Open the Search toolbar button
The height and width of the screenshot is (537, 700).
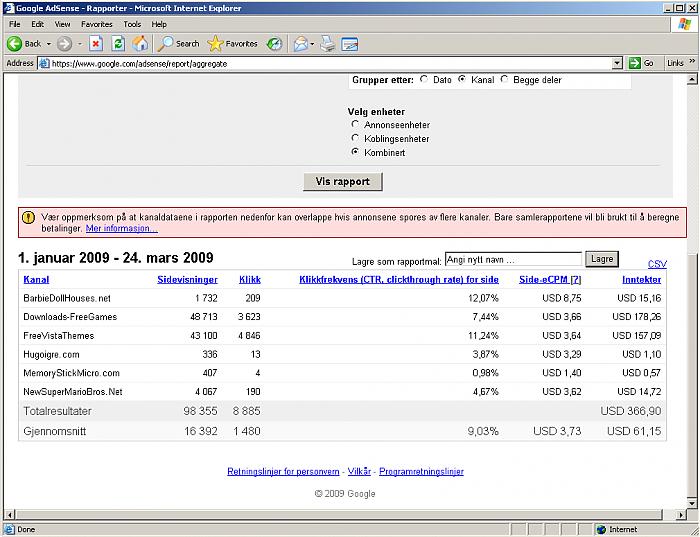179,44
